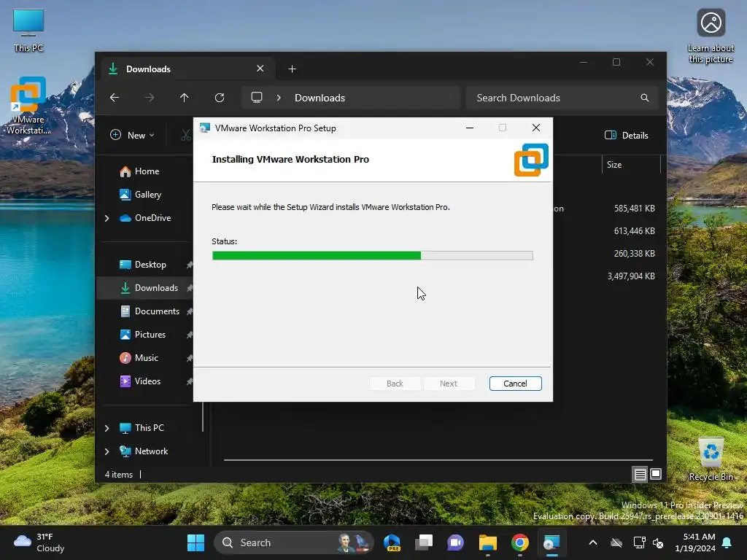The height and width of the screenshot is (560, 747).
Task: Add a new Explorer tab
Action: click(292, 69)
